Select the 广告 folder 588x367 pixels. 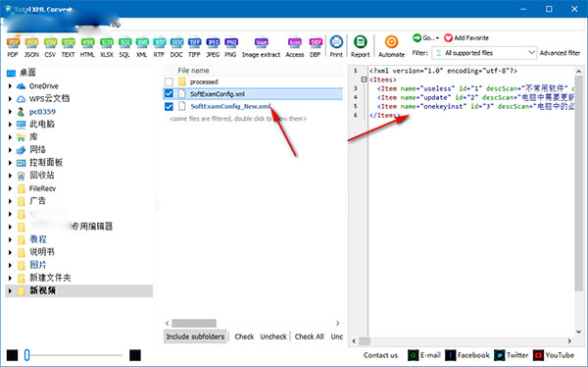tap(37, 200)
